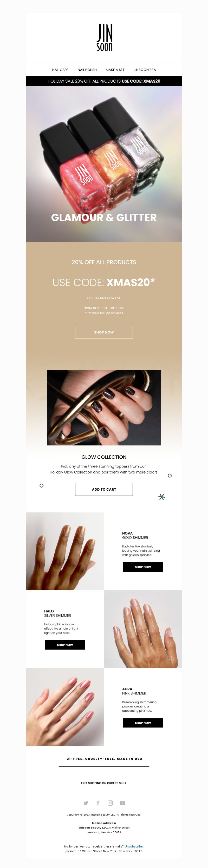This screenshot has height=868, width=208.
Task: Open the black glitter nails photo
Action: (x=104, y=408)
